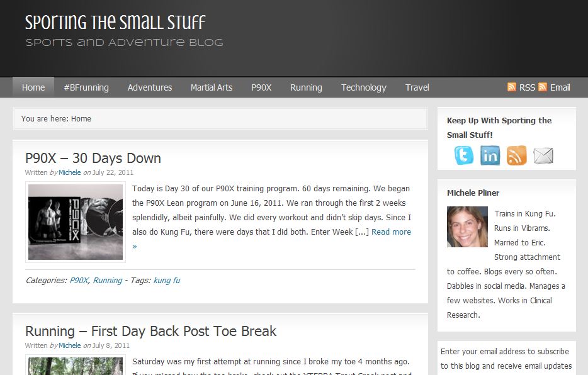Click the Email text link in the nav bar
The image size is (588, 375).
point(560,87)
